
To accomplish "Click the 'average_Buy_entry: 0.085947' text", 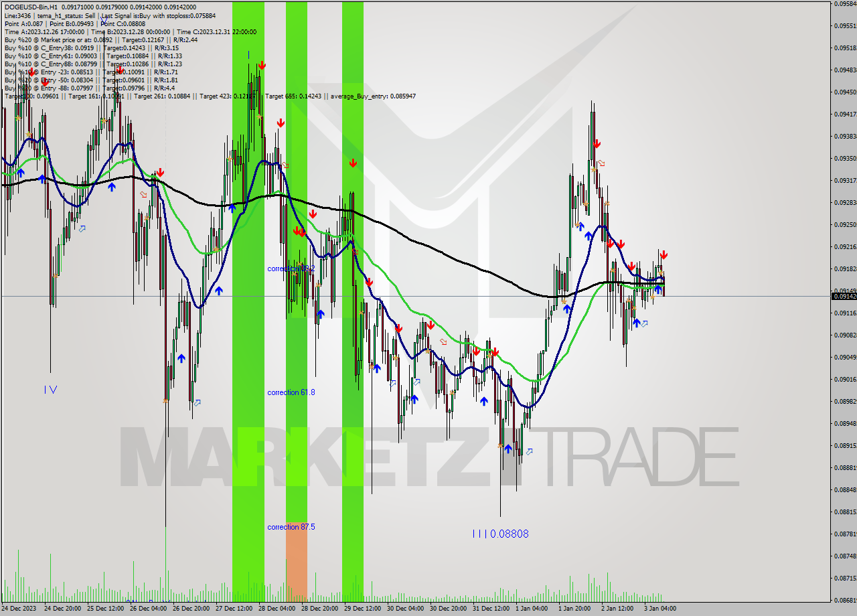I will 372,96.
